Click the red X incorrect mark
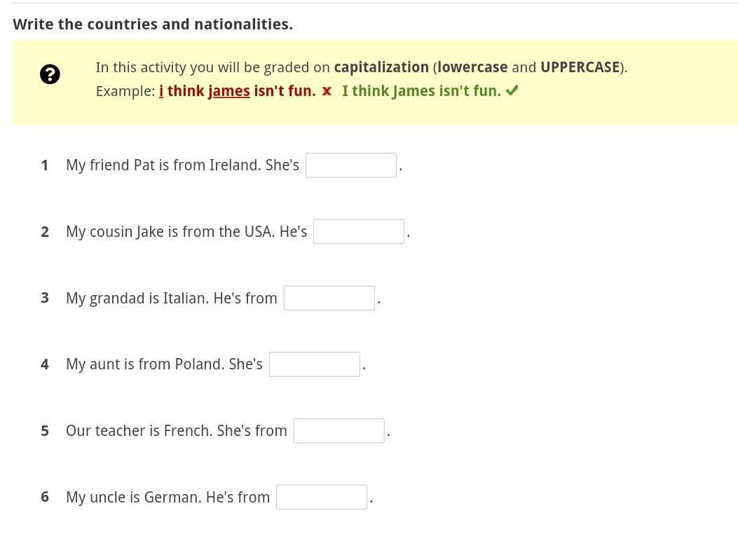This screenshot has height=560, width=738. click(x=327, y=91)
